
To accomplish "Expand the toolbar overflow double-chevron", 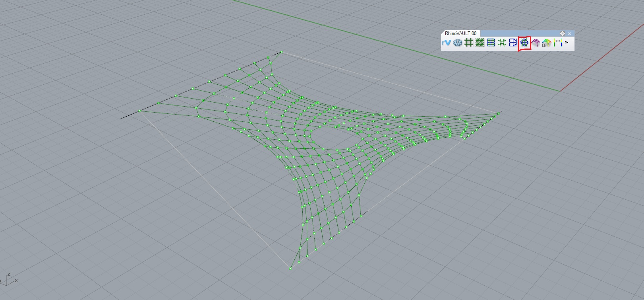I will 567,42.
